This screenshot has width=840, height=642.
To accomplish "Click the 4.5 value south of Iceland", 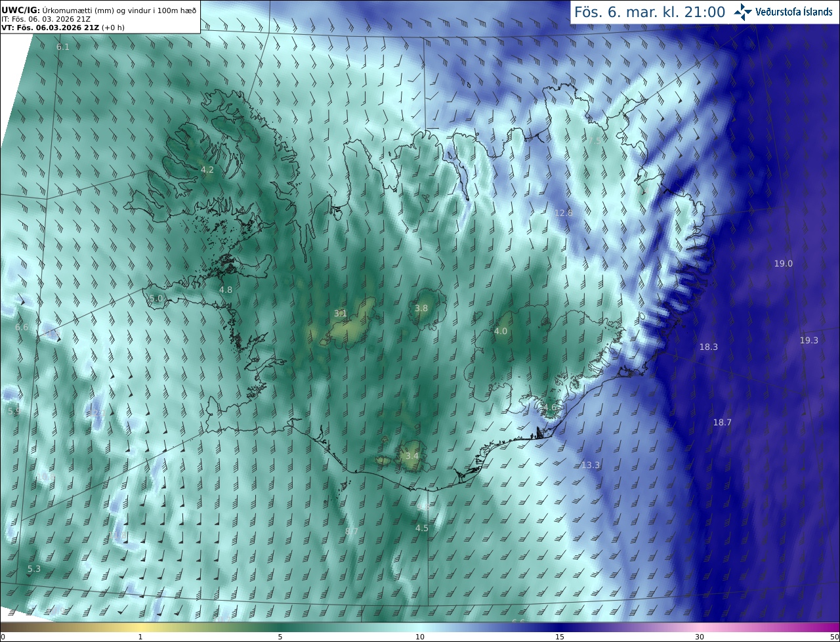I will point(421,528).
